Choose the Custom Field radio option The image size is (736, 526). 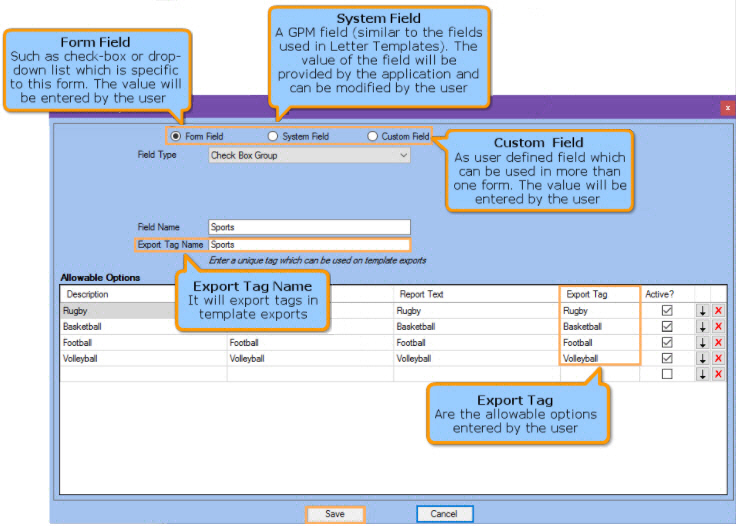(x=373, y=136)
